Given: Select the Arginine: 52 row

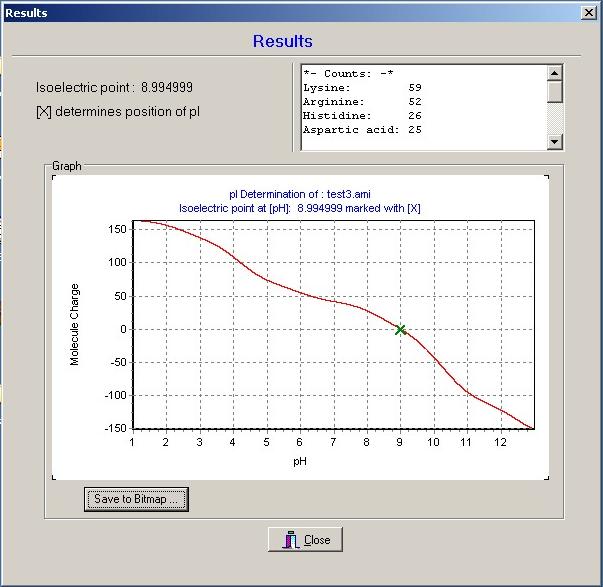Looking at the screenshot, I should click(x=362, y=102).
